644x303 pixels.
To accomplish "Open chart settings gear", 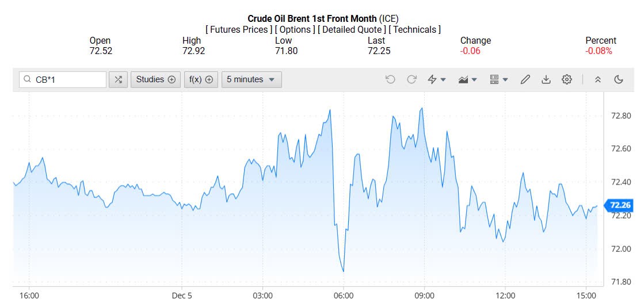I will pos(567,79).
